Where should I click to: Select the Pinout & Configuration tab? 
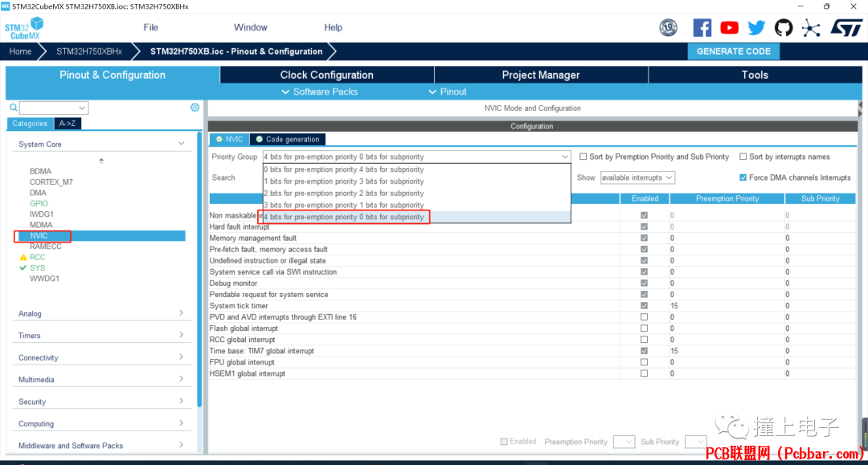tap(113, 75)
